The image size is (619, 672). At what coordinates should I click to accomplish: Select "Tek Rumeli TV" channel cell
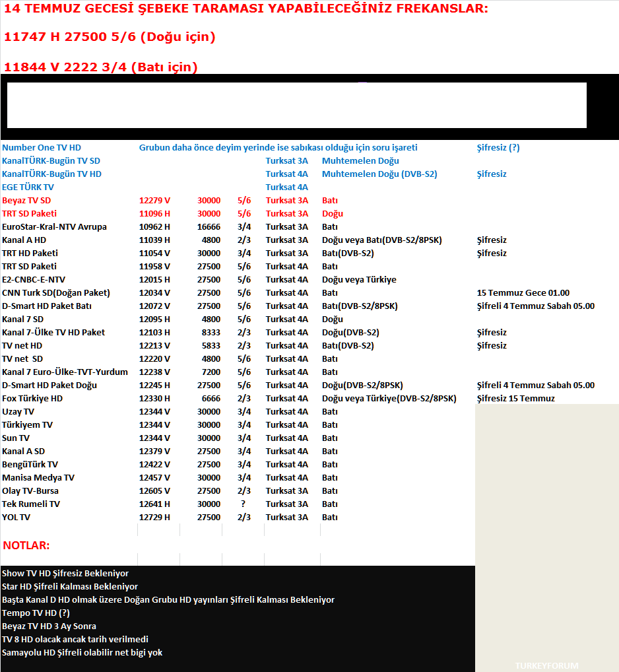(31, 504)
